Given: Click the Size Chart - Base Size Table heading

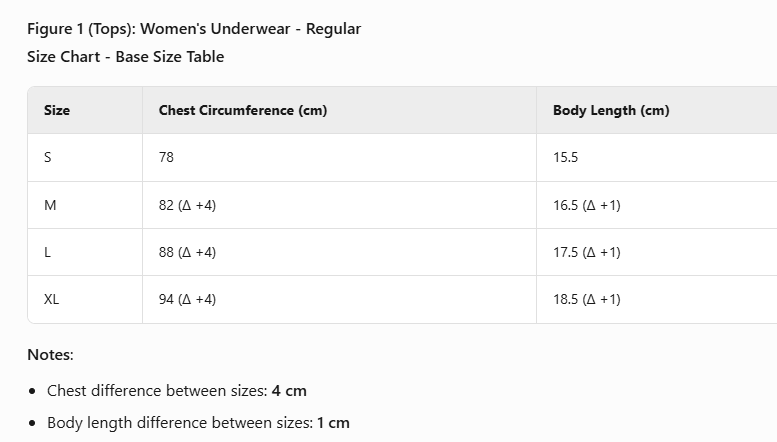Looking at the screenshot, I should [x=126, y=57].
